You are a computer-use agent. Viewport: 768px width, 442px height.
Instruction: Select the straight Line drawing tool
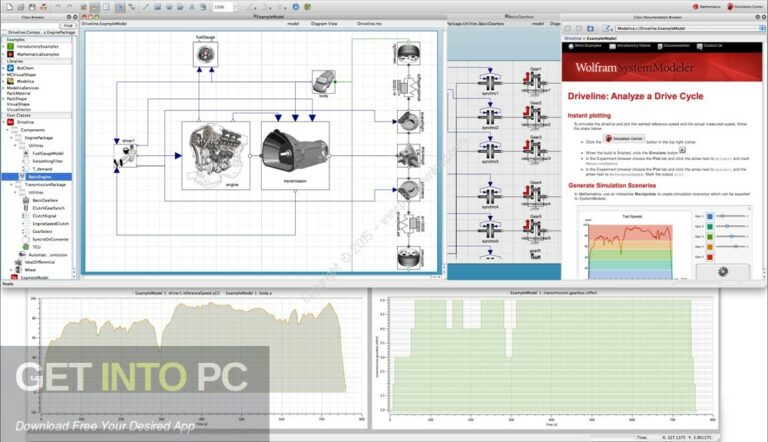tap(145, 7)
